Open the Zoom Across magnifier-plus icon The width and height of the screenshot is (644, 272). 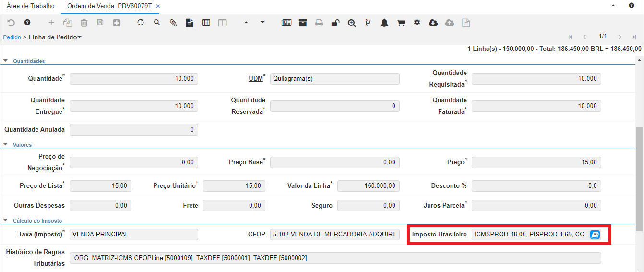(352, 23)
